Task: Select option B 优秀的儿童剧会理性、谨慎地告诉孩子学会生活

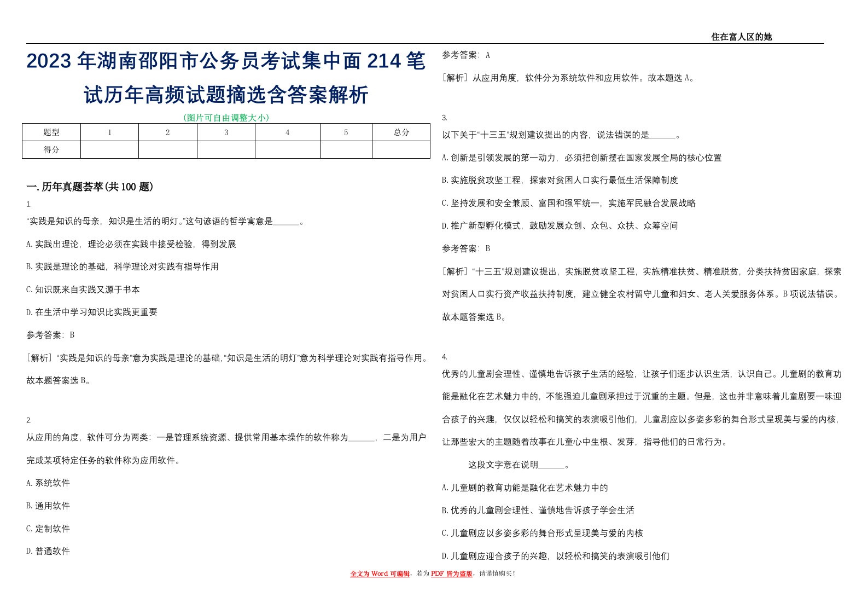Action: (x=538, y=510)
